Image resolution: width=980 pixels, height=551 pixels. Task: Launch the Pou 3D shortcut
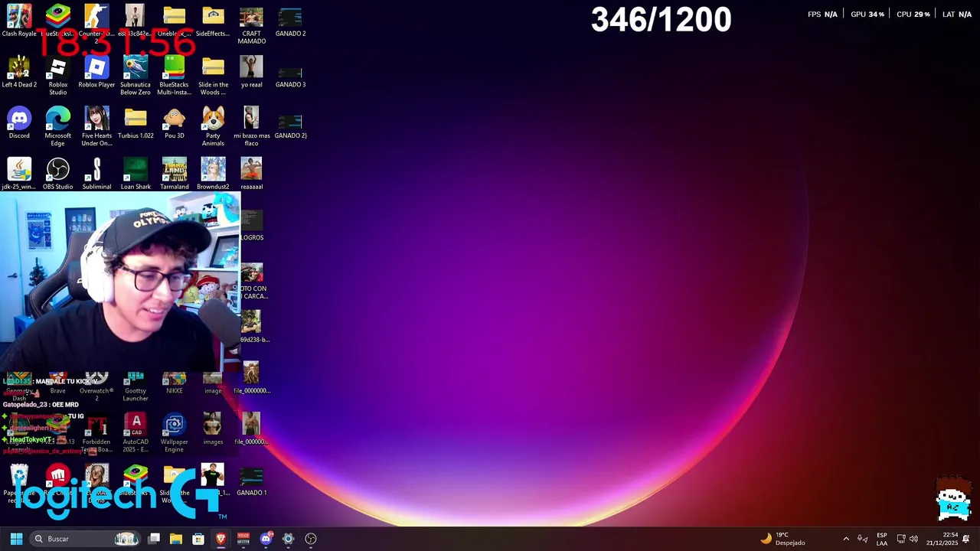174,123
